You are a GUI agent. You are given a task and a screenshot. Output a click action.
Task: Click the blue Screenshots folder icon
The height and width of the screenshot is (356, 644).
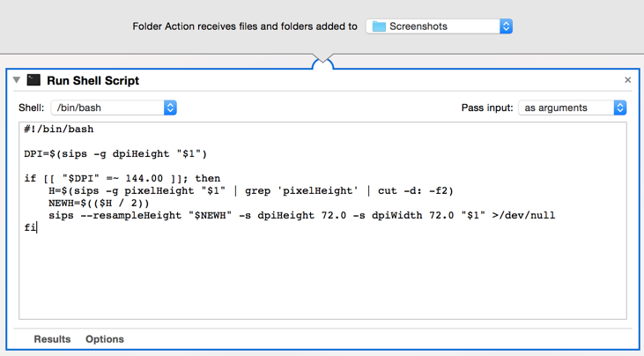click(x=379, y=26)
